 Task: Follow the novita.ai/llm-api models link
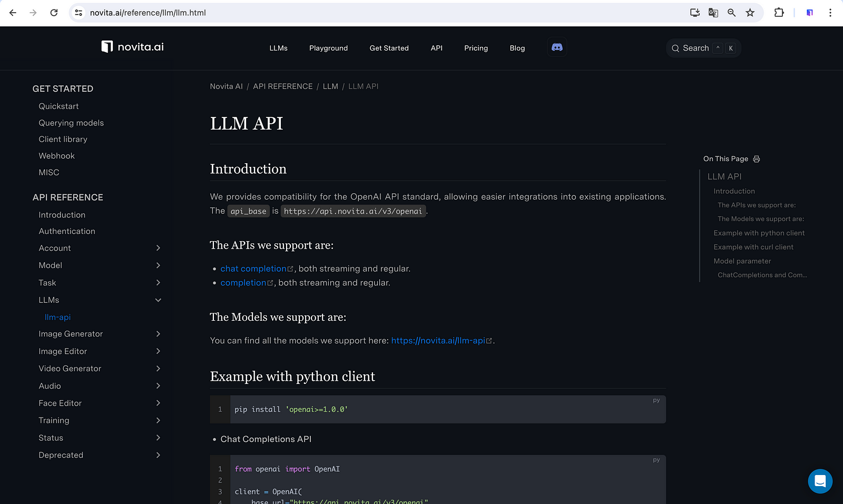438,341
